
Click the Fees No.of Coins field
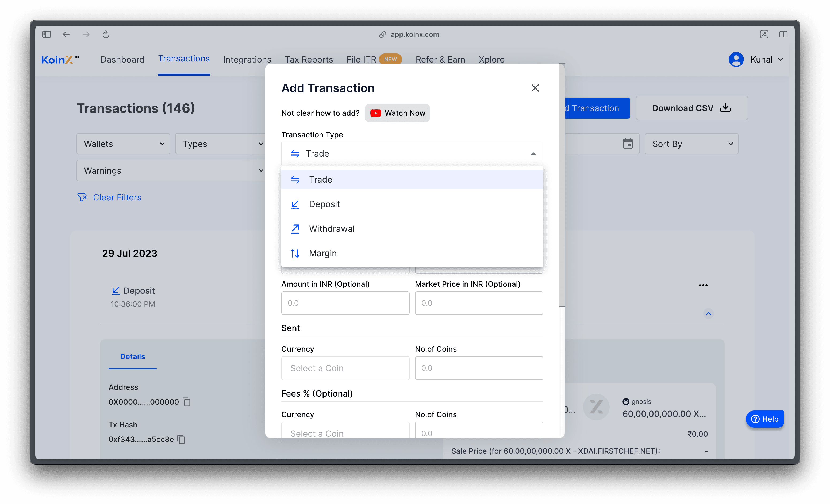tap(479, 430)
